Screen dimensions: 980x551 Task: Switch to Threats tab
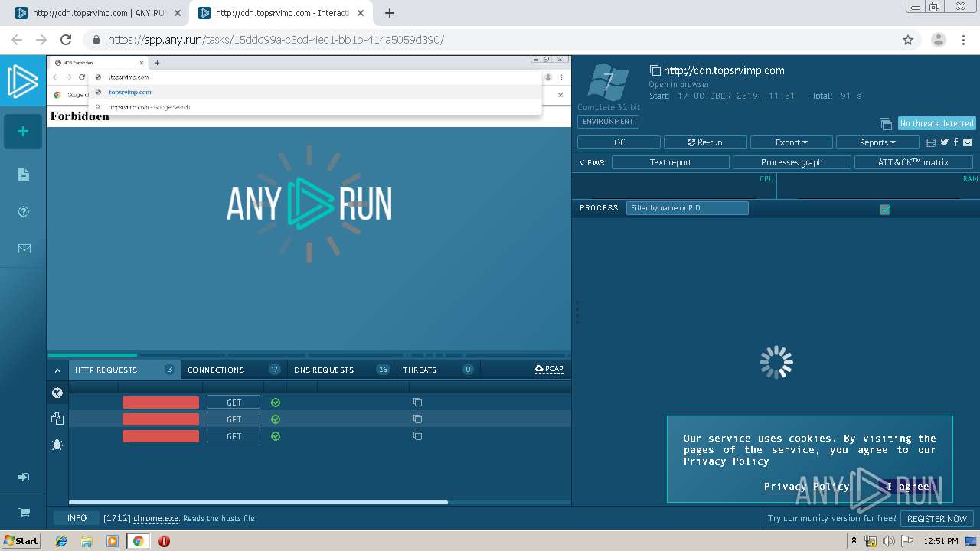[x=438, y=370]
